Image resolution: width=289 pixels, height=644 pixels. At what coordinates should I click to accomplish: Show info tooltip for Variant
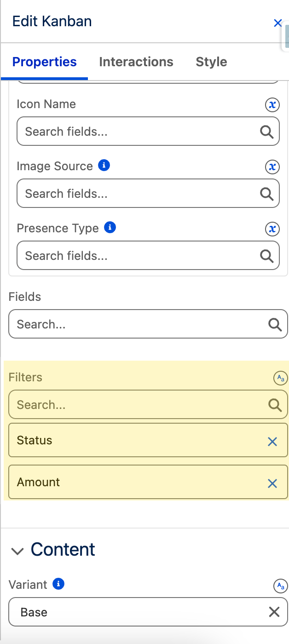[x=58, y=584]
